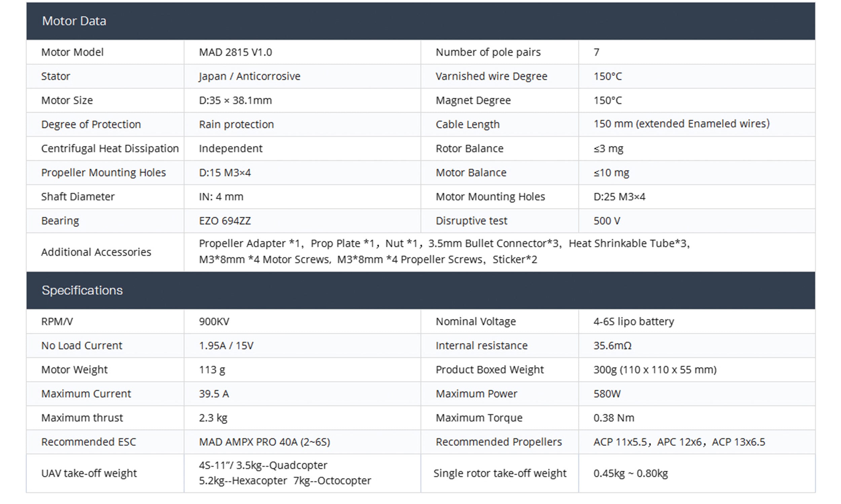Image resolution: width=841 pixels, height=504 pixels.
Task: Select the UAV take-off weight label
Action: [89, 473]
